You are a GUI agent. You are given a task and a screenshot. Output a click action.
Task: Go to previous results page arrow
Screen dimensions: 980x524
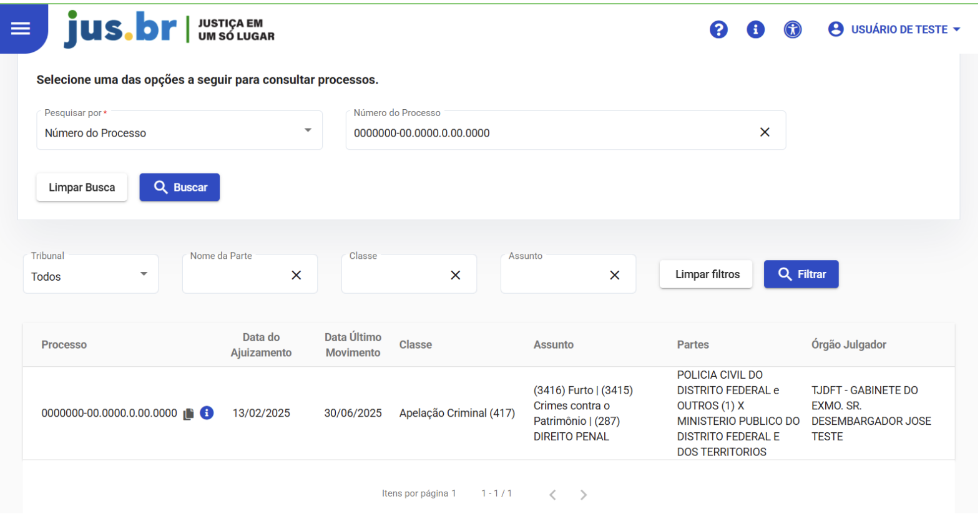(x=552, y=495)
